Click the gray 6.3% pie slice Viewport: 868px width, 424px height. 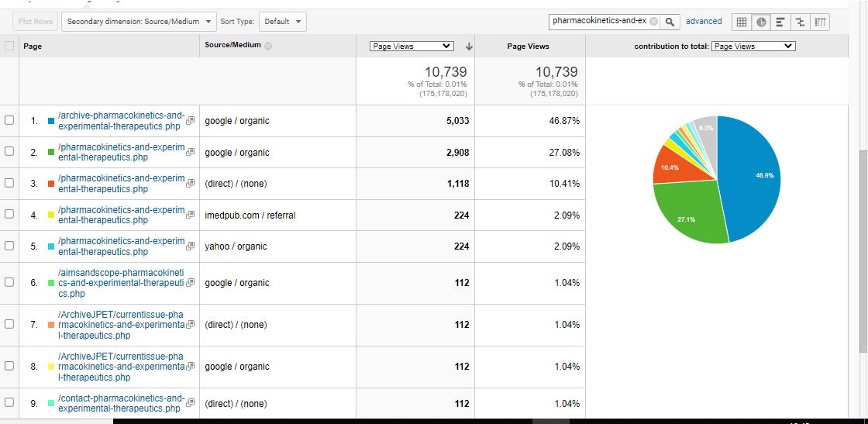click(707, 129)
